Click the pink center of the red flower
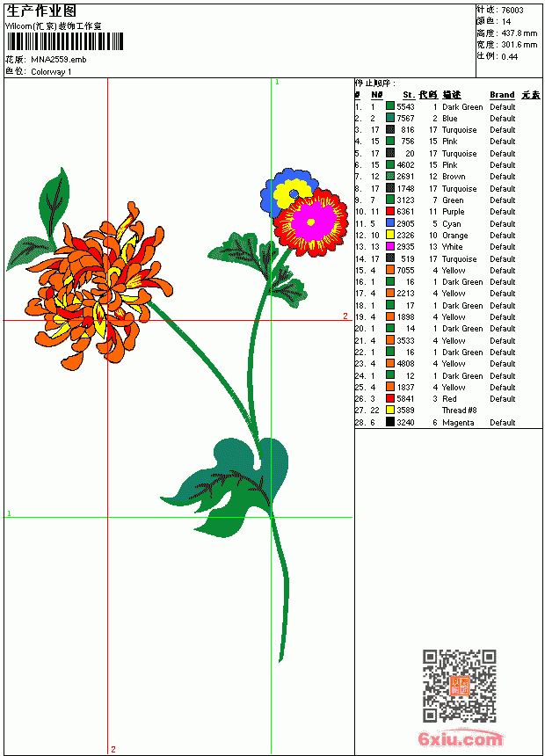The height and width of the screenshot is (756, 545). coord(311,221)
